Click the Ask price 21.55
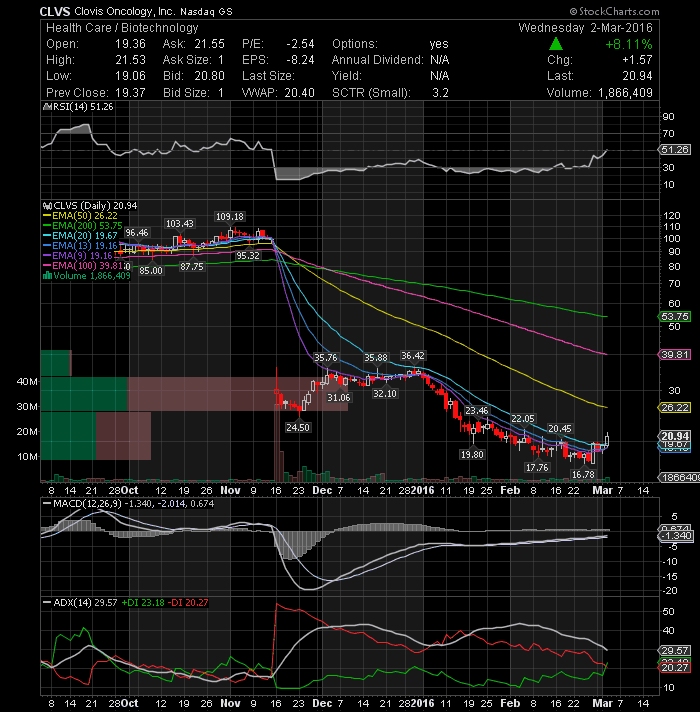This screenshot has height=712, width=700. [x=209, y=44]
